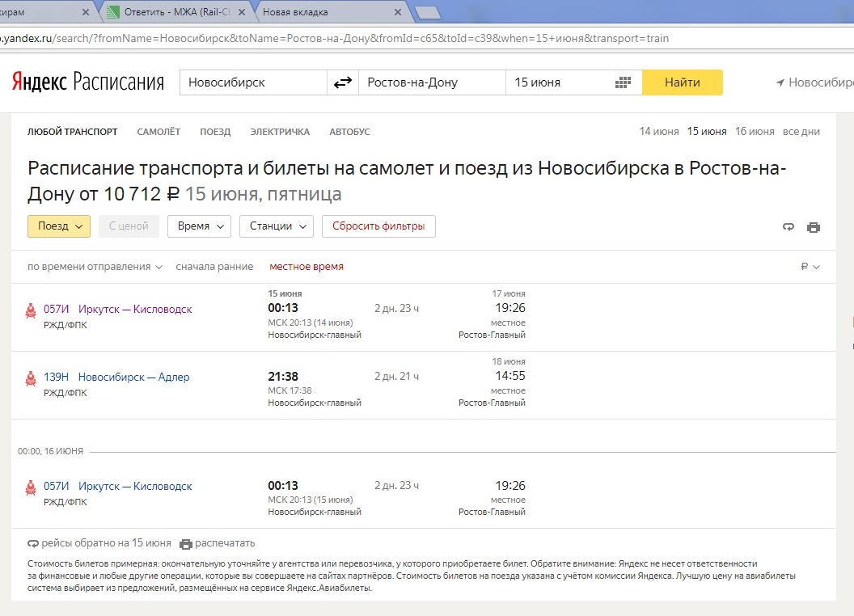Select the Электричка transport tab
The height and width of the screenshot is (616, 854).
[x=280, y=132]
